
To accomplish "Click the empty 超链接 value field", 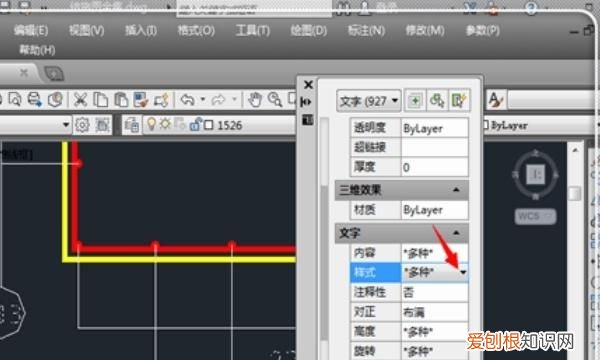I will pos(434,147).
